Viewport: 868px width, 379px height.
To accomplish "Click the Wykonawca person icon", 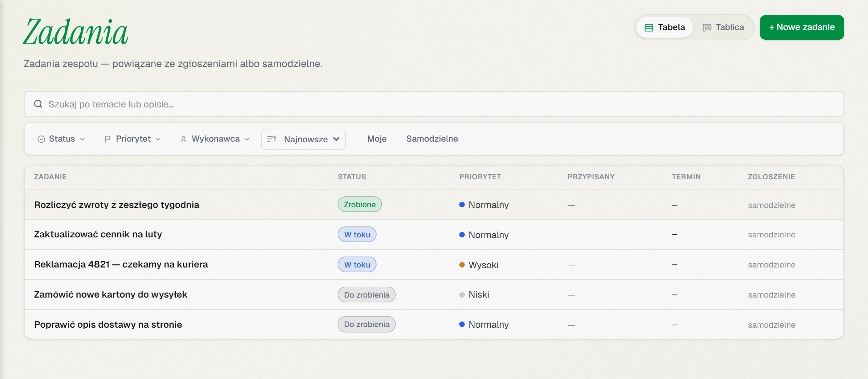I will pos(184,139).
